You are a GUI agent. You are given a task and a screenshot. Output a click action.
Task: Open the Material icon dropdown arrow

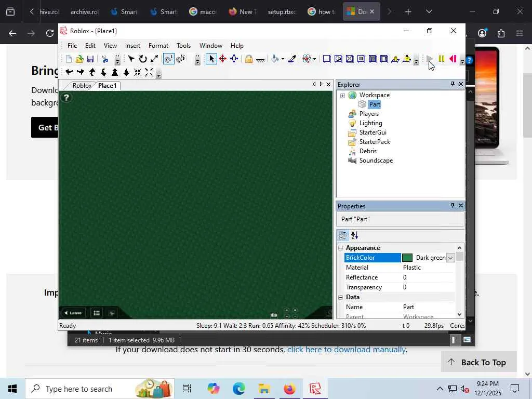point(314,59)
